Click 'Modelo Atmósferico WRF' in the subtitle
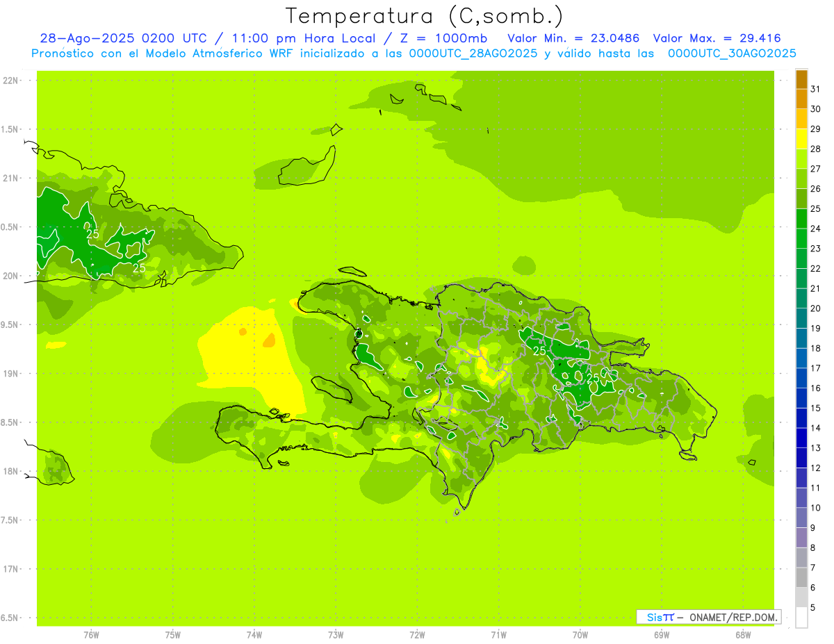834x644 pixels. coord(220,53)
